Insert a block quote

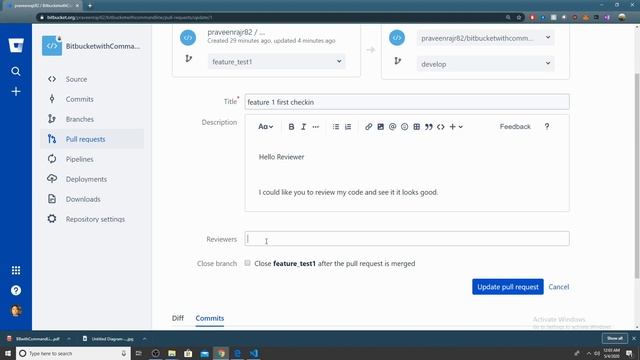(x=429, y=127)
